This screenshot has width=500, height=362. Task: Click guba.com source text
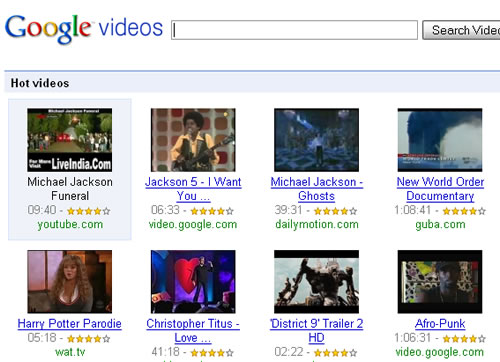tap(440, 224)
